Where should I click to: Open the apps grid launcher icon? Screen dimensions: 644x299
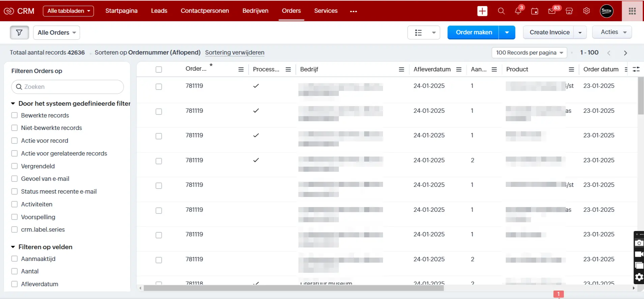633,11
